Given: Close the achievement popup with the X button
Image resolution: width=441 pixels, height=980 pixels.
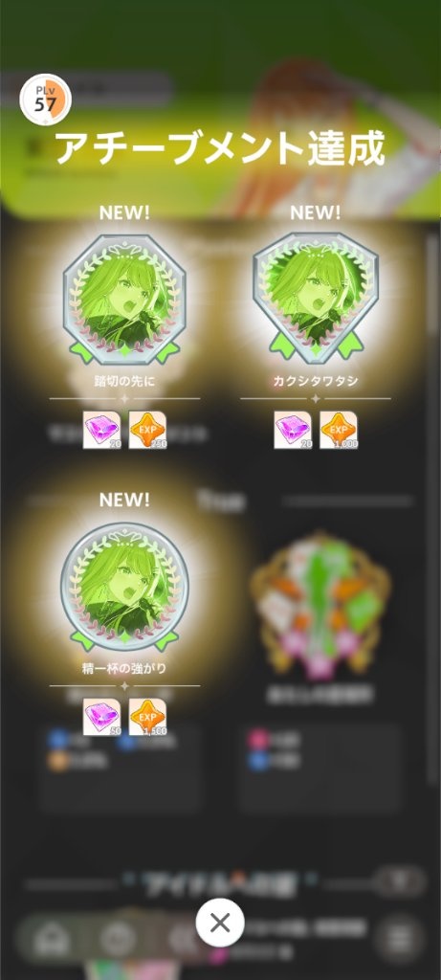Looking at the screenshot, I should coord(220,922).
